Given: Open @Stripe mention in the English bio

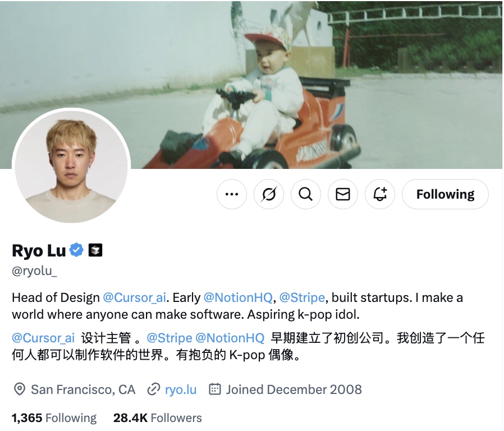Looking at the screenshot, I should point(302,297).
